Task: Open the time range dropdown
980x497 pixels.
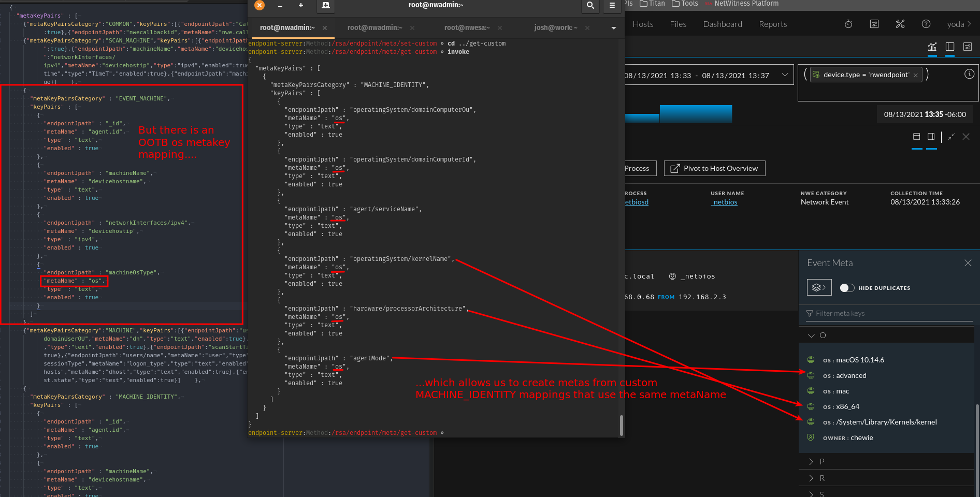Action: tap(785, 75)
